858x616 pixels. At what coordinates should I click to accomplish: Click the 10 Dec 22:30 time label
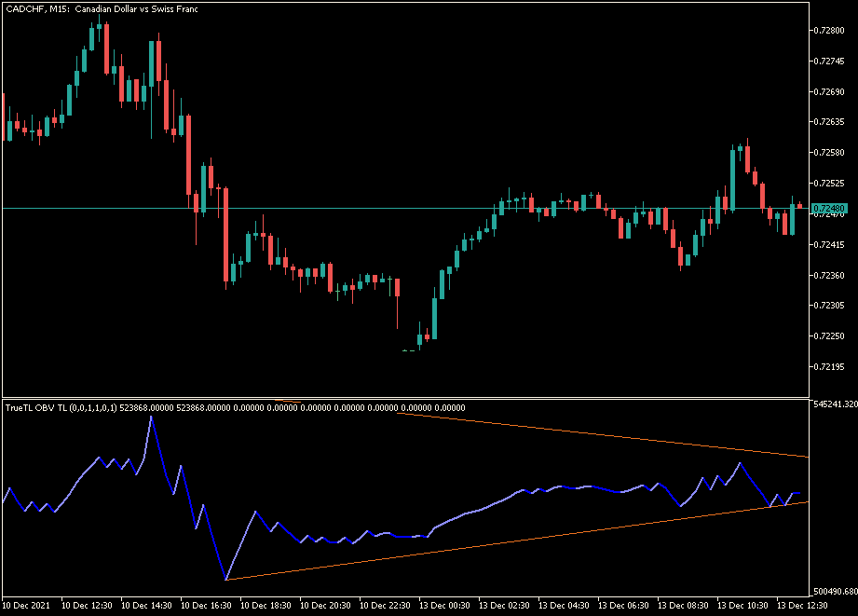click(x=386, y=606)
